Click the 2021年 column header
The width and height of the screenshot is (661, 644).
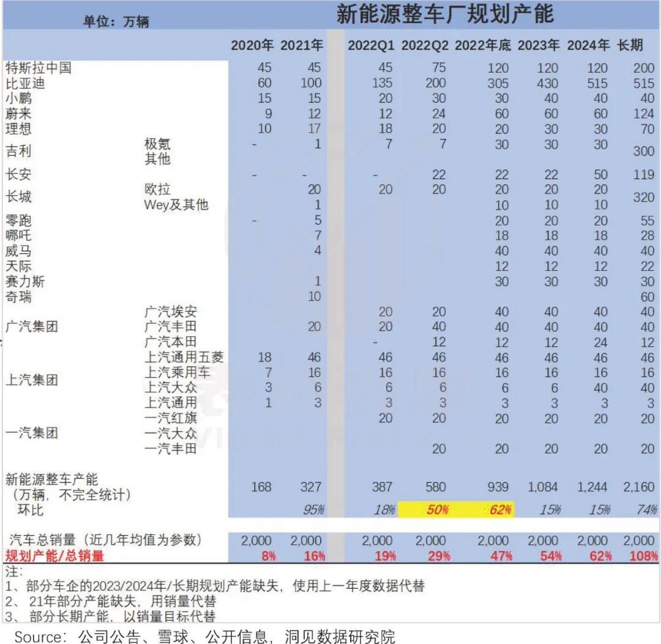click(x=301, y=45)
